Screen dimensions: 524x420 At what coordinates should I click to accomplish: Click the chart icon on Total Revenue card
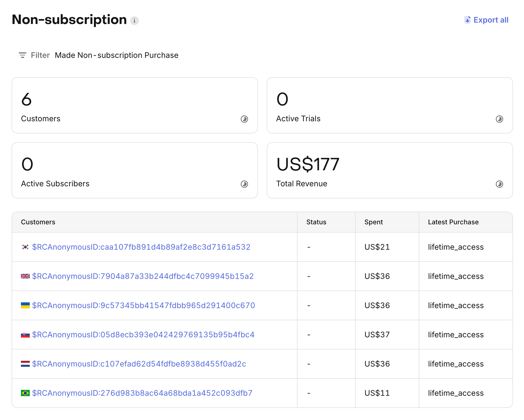[x=499, y=184]
